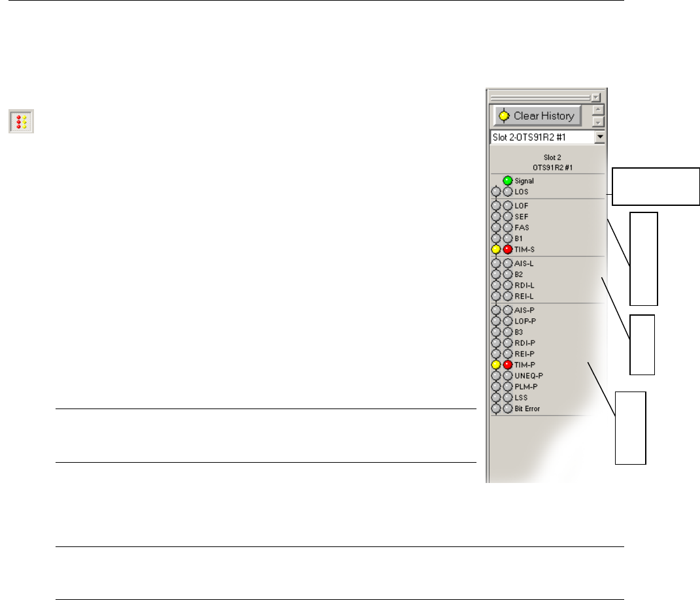Click the B3 current LED
Screen dimensions: 700x600
tap(508, 332)
